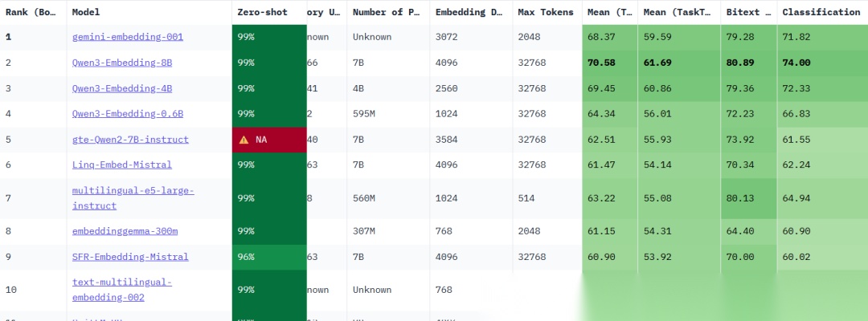Open the text-multilingual-embedding-002 model link
Viewport: 868px width, 321px height.
pyautogui.click(x=122, y=290)
